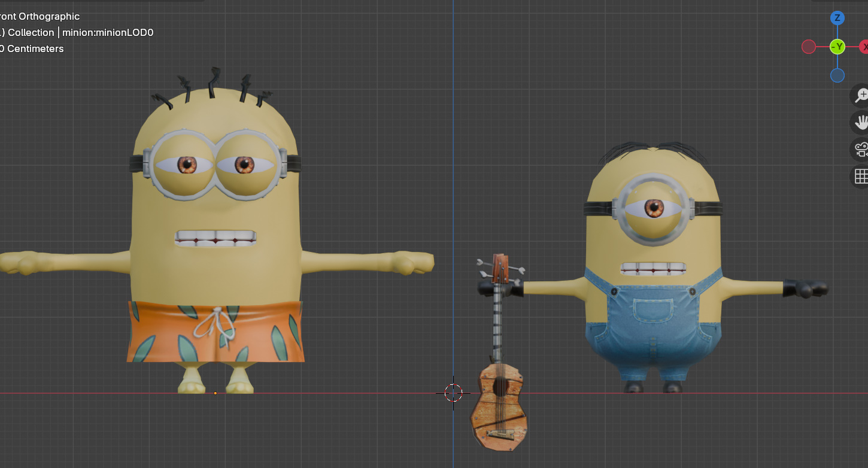Click the 3D cursor at world origin

[454, 393]
